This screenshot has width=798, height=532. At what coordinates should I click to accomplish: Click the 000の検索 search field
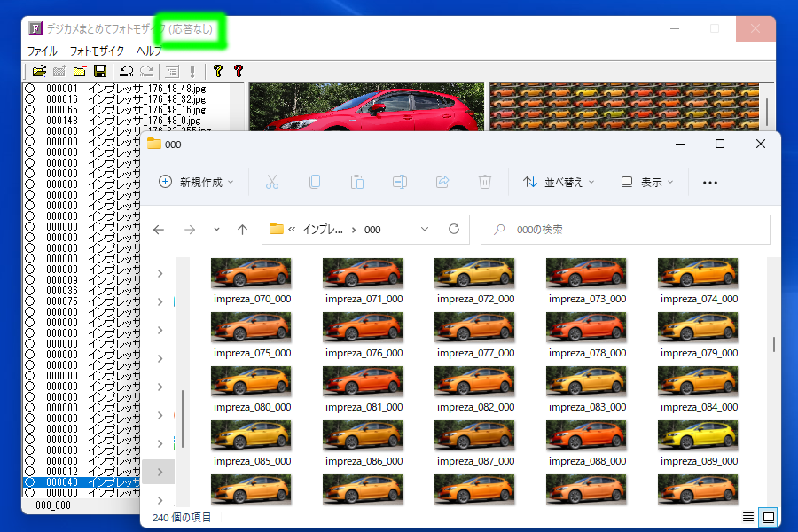(x=630, y=229)
